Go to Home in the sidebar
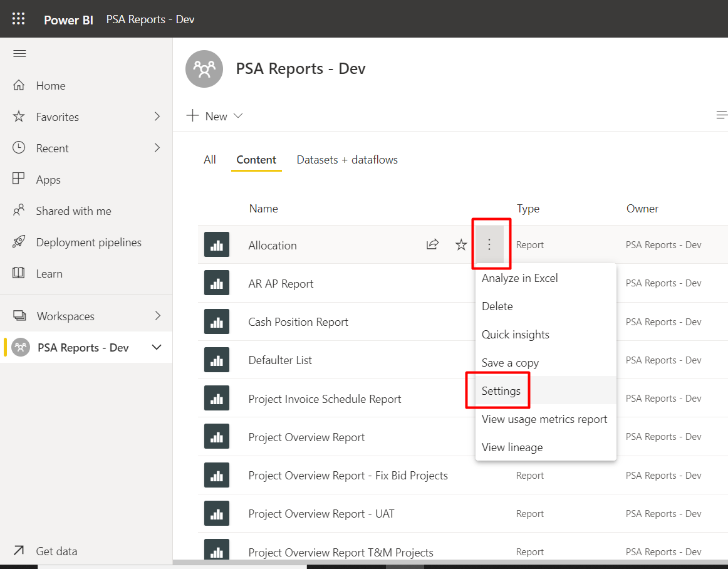The image size is (728, 569). (x=50, y=86)
